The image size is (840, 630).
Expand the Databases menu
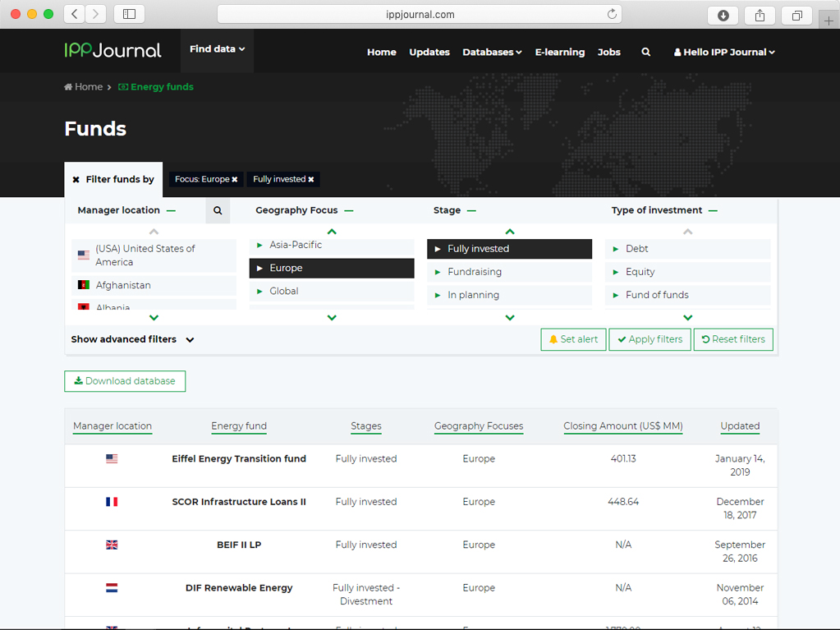click(492, 52)
